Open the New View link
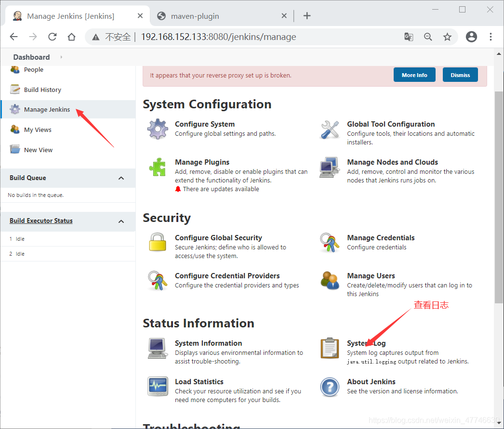 38,150
